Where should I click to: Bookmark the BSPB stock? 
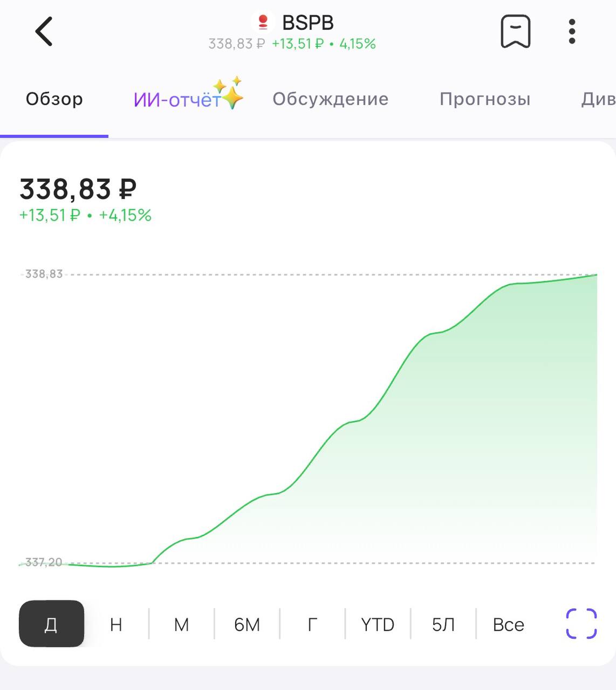click(x=515, y=31)
